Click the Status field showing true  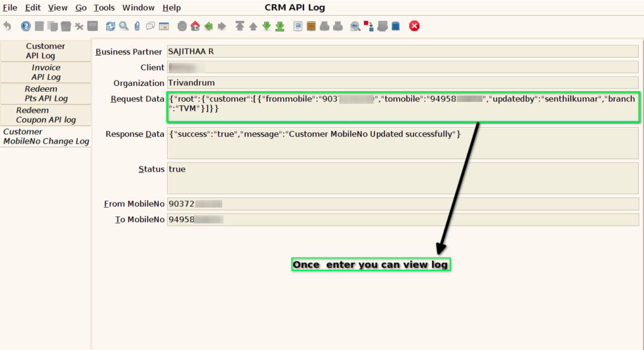(403, 178)
